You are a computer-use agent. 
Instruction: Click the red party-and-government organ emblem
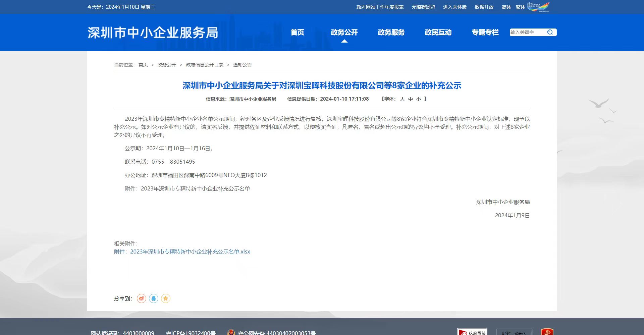coord(547,332)
